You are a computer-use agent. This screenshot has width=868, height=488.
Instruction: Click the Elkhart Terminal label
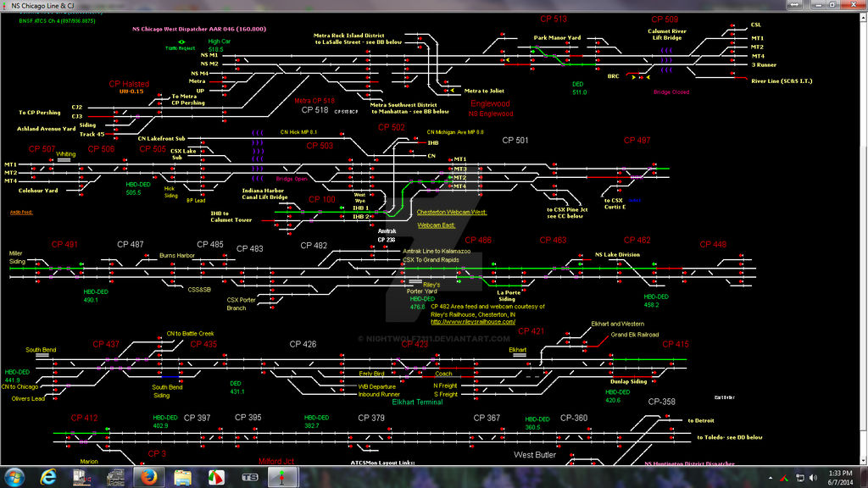(x=417, y=402)
